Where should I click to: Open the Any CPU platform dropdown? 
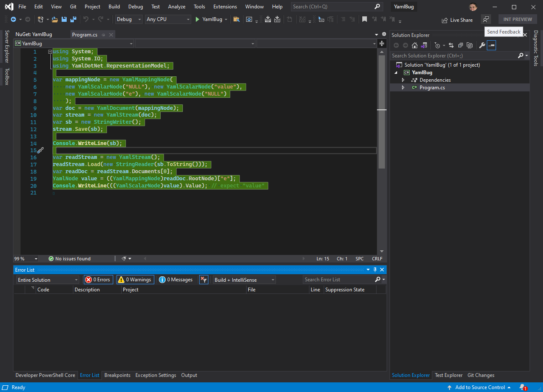point(168,19)
